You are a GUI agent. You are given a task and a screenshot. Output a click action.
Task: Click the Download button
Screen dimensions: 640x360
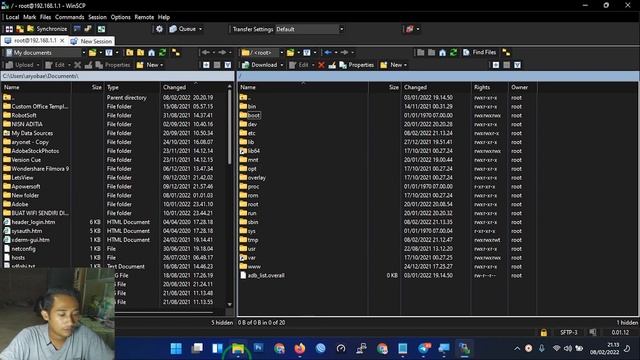pos(260,65)
